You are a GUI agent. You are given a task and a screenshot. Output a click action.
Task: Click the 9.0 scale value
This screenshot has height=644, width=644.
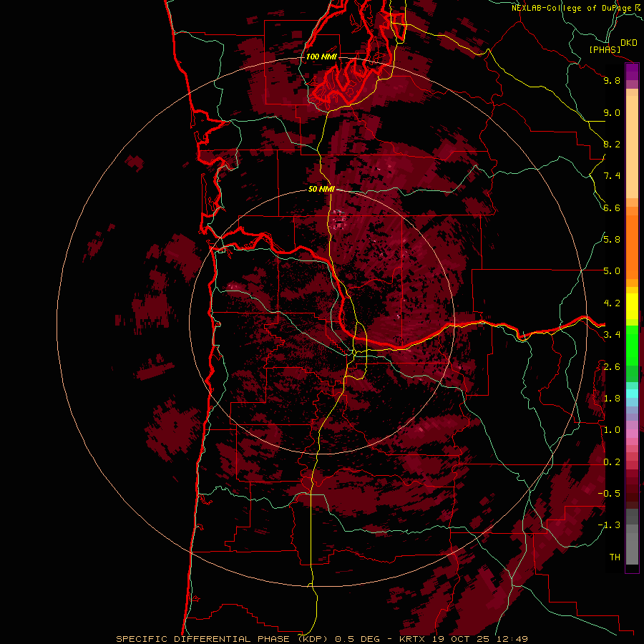tap(612, 112)
